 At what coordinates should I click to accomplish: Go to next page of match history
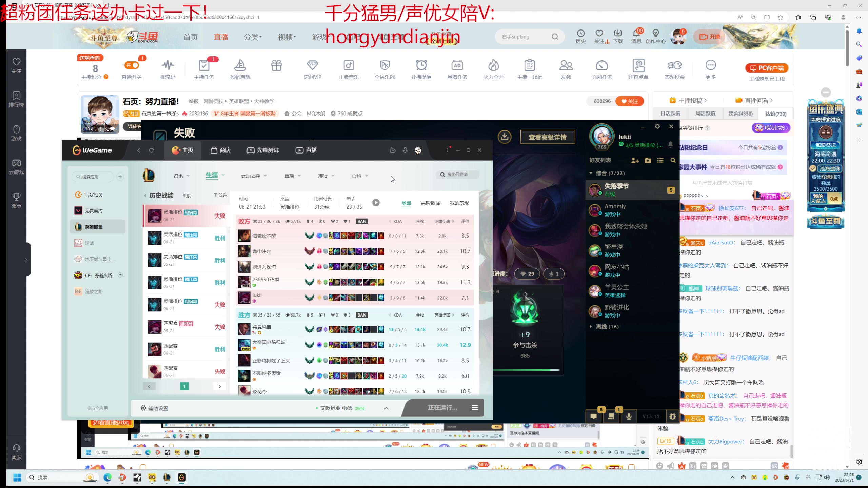pos(220,386)
